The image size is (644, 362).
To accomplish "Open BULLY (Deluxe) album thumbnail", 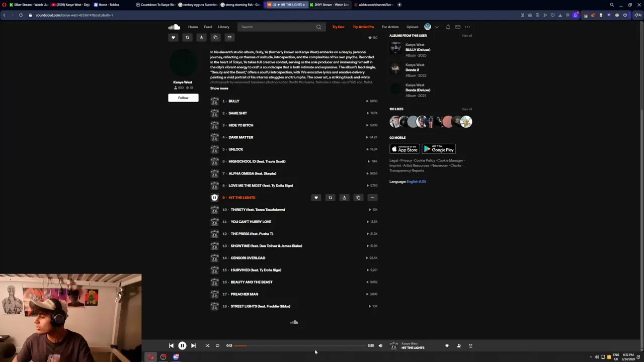I will (396, 48).
